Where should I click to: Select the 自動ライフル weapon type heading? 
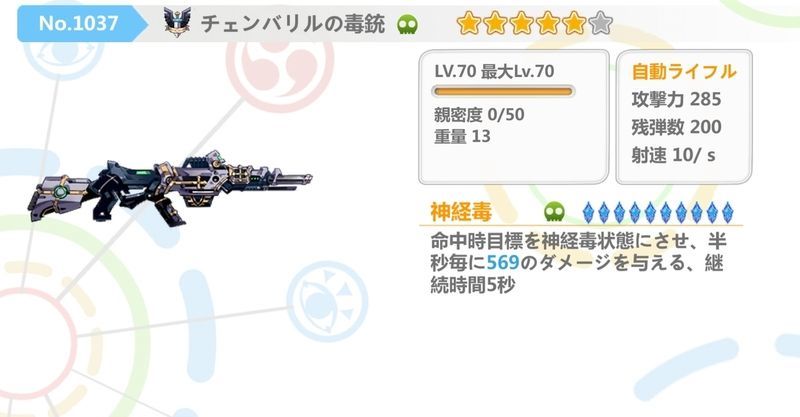click(x=684, y=71)
